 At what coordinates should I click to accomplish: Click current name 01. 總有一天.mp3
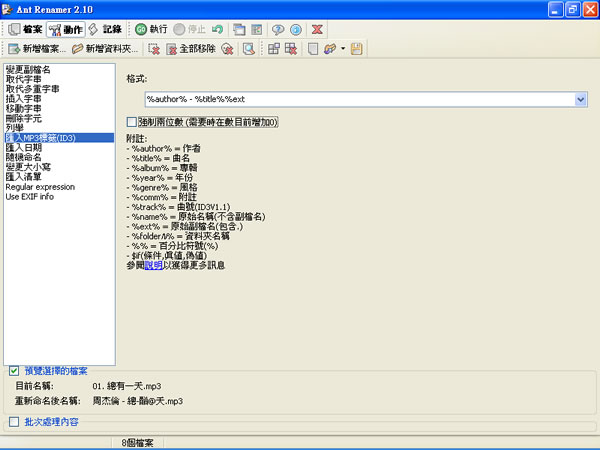(127, 386)
